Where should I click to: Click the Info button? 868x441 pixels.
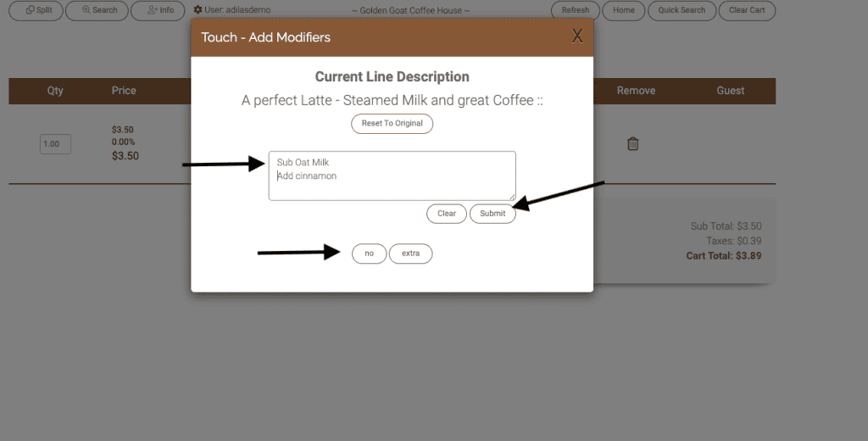[158, 10]
